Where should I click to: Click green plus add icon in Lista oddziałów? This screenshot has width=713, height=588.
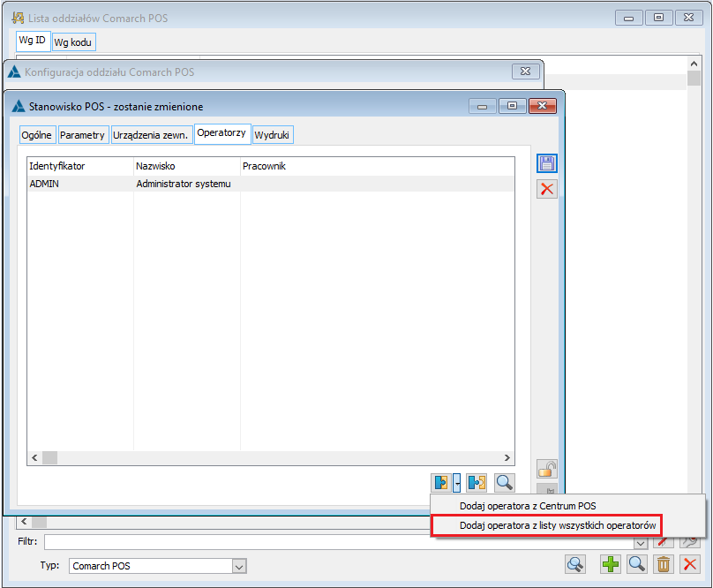click(x=611, y=564)
